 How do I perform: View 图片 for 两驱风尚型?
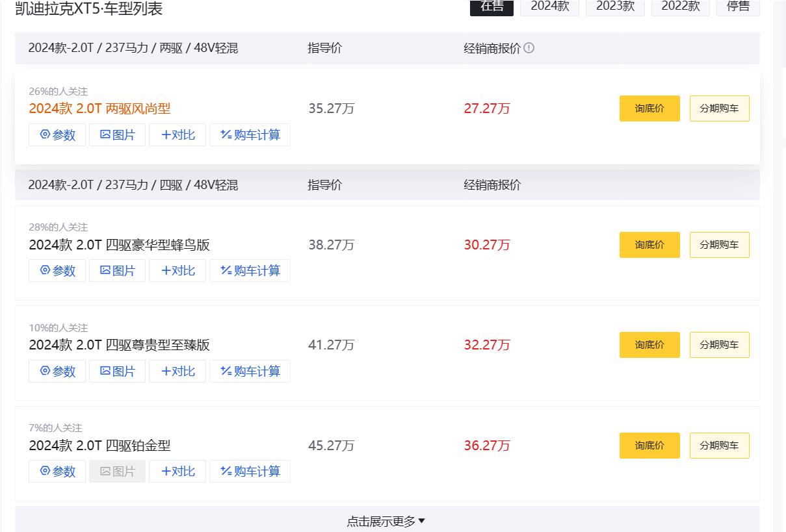click(x=117, y=135)
